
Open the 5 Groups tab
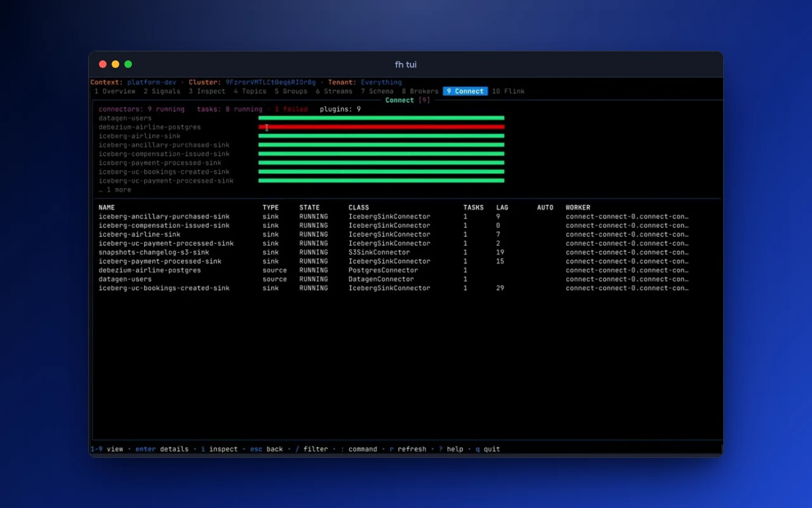click(x=291, y=91)
